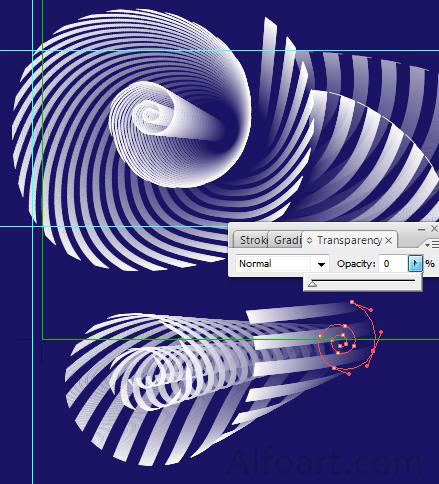The image size is (439, 484).
Task: Close the Transparency tab with its x
Action: point(389,240)
